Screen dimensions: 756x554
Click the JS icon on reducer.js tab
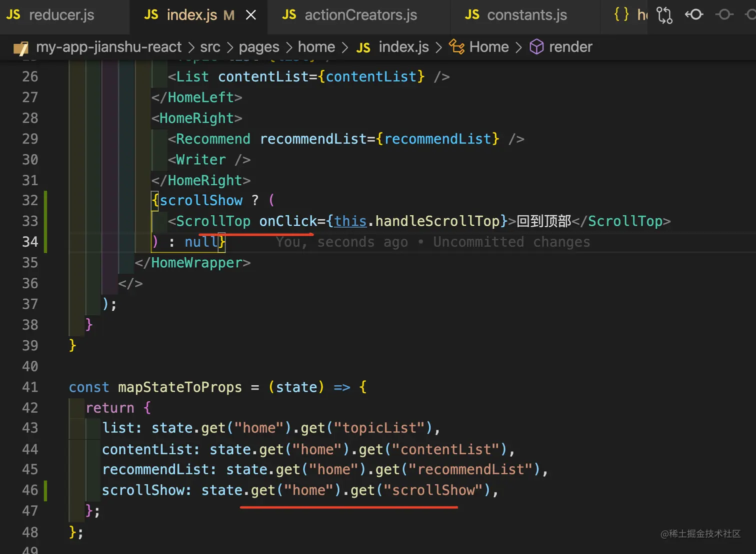point(13,15)
